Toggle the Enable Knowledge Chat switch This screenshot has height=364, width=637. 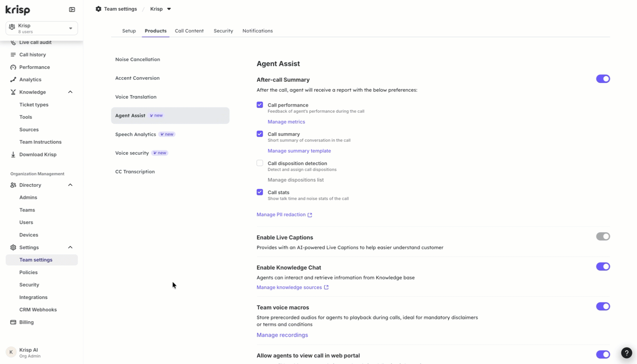tap(603, 266)
